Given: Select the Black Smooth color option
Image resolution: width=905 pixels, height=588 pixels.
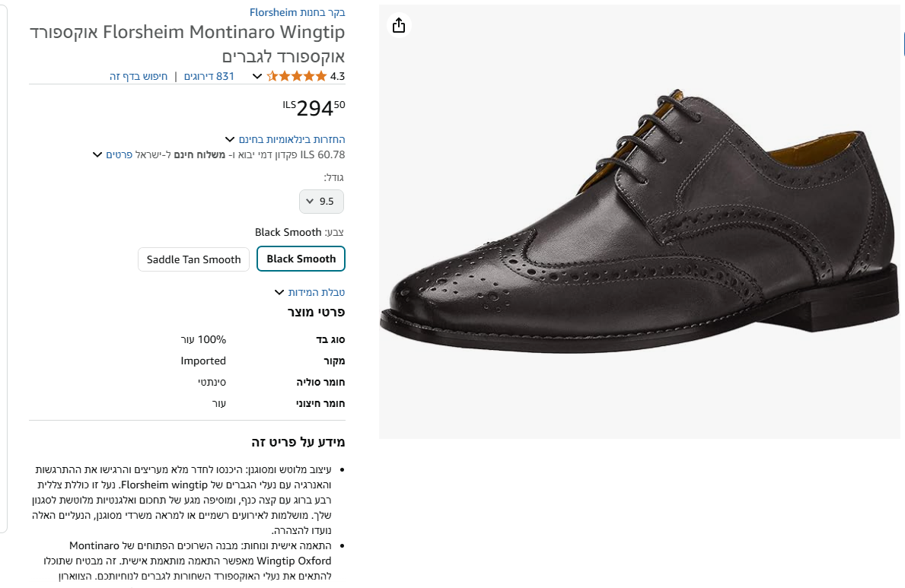Looking at the screenshot, I should (x=301, y=259).
